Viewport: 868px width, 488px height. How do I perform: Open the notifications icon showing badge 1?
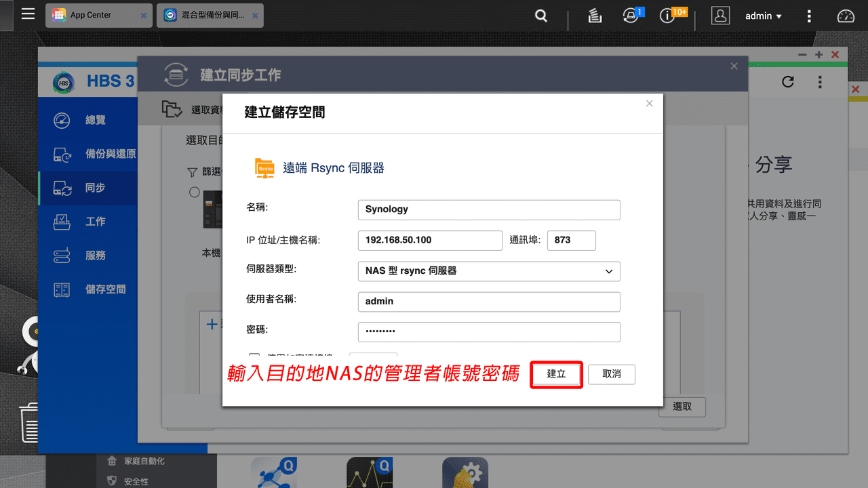pyautogui.click(x=629, y=16)
